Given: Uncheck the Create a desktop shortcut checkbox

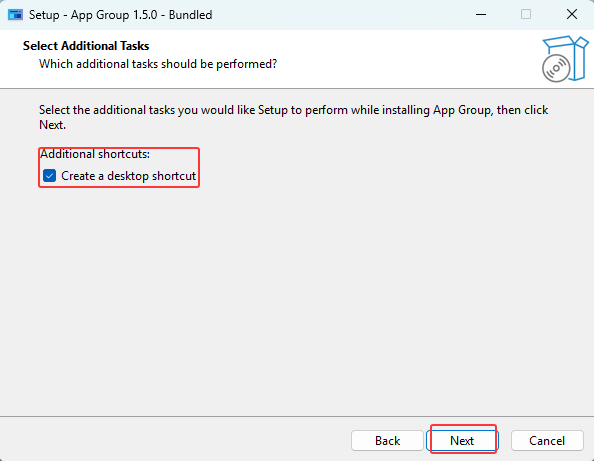Looking at the screenshot, I should 50,176.
